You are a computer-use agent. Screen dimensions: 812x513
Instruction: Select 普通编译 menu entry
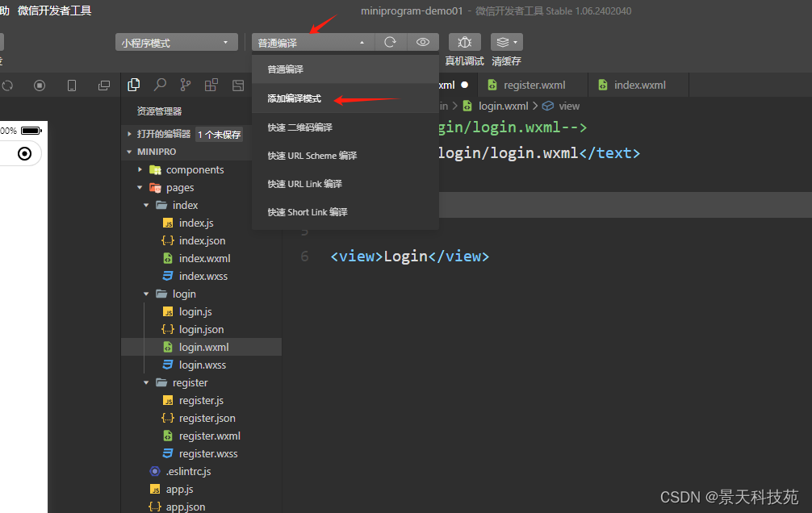345,69
